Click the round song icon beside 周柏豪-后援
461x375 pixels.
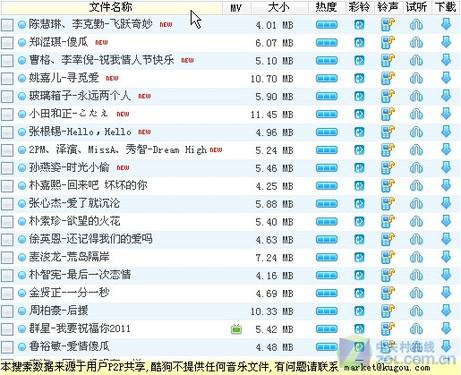click(22, 311)
